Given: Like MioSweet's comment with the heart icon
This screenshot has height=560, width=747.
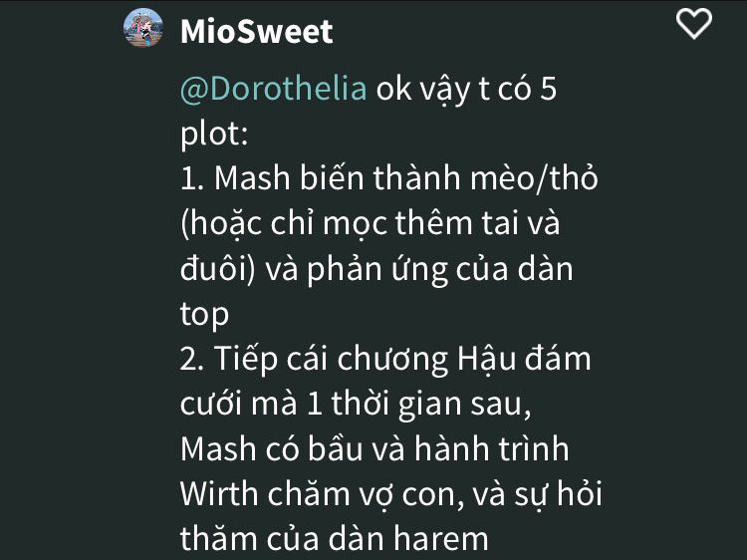Looking at the screenshot, I should click(x=694, y=23).
